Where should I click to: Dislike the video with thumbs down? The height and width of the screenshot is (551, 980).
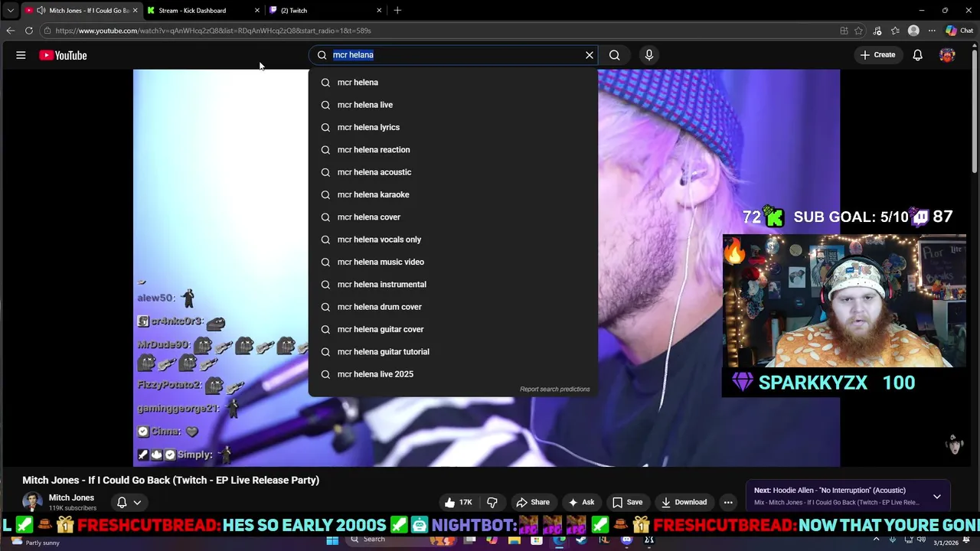click(492, 502)
